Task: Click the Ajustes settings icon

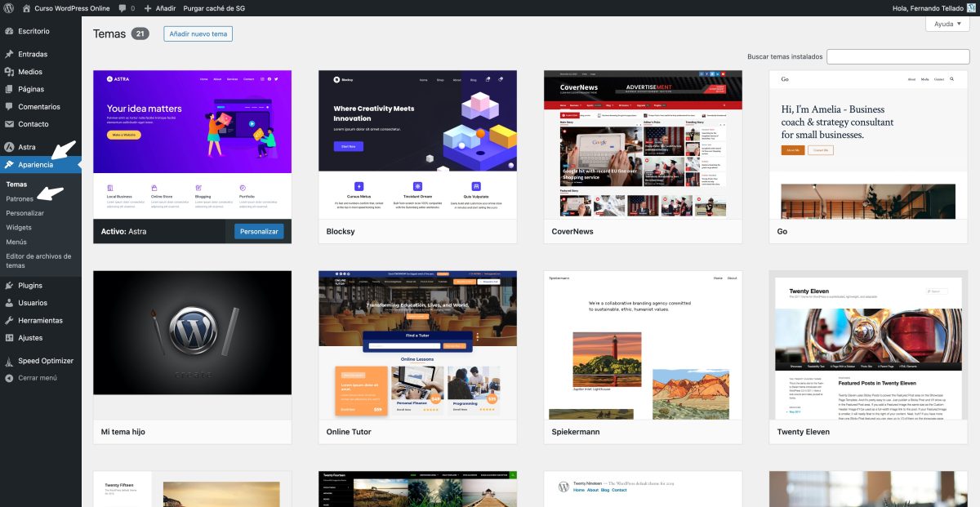Action: [x=9, y=338]
